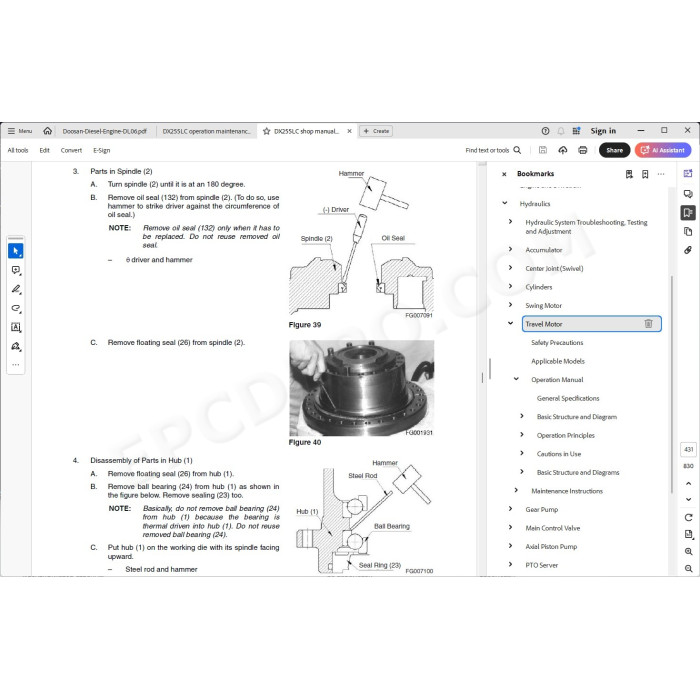Open the attachments paperclip icon

coord(688,250)
